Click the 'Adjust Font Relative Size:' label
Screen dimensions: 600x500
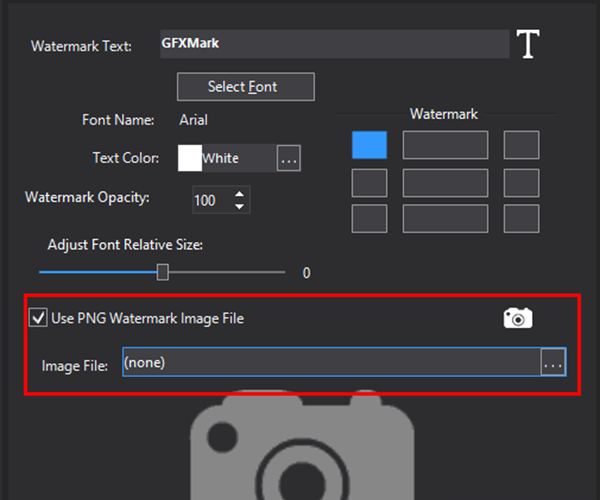point(125,245)
